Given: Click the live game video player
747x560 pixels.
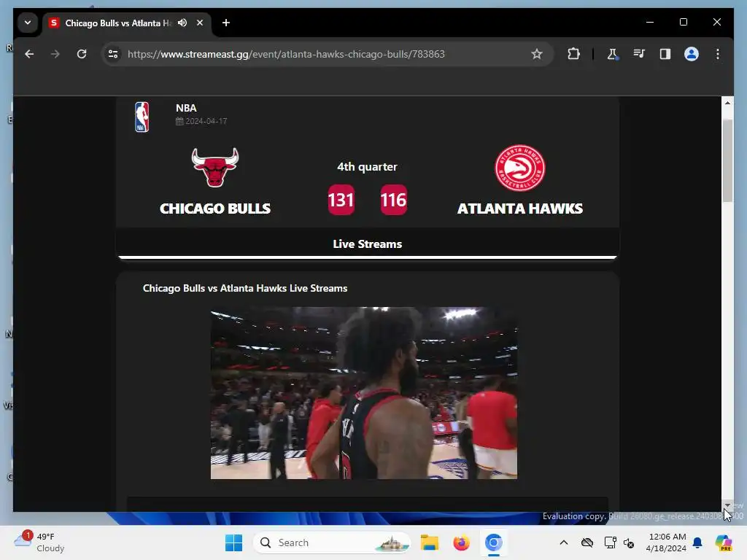Looking at the screenshot, I should [364, 393].
